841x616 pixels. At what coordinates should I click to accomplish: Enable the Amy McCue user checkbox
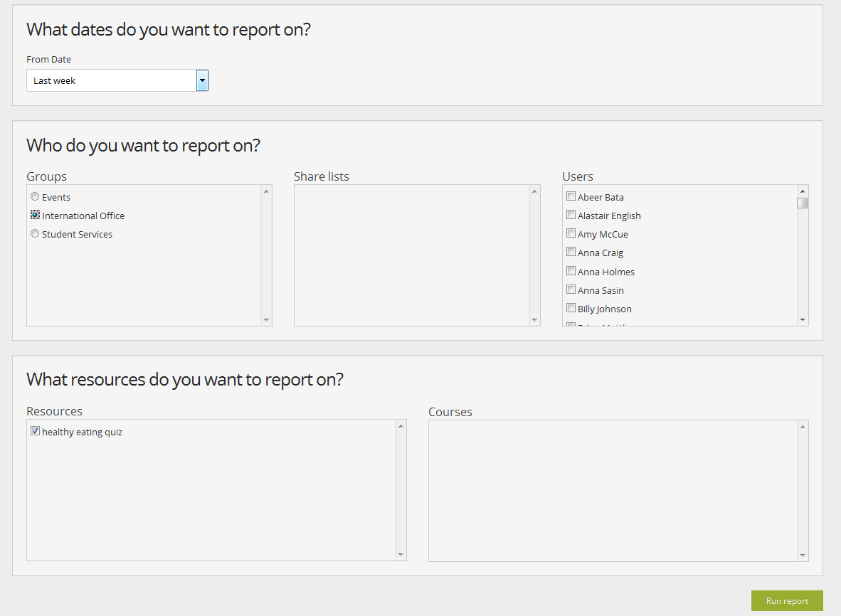click(571, 233)
